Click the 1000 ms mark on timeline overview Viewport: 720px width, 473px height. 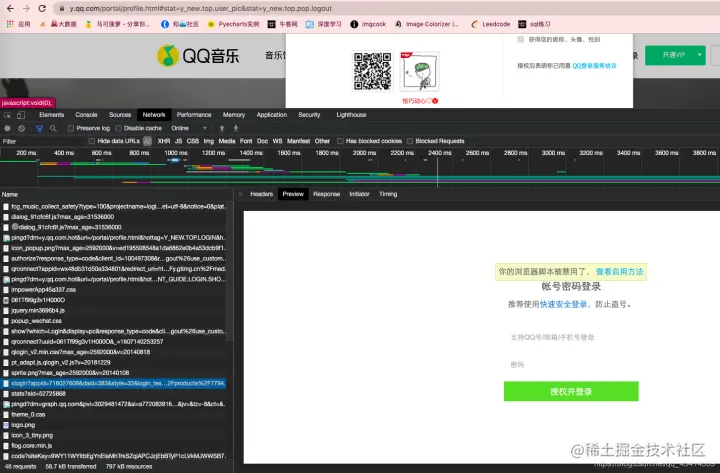175,152
